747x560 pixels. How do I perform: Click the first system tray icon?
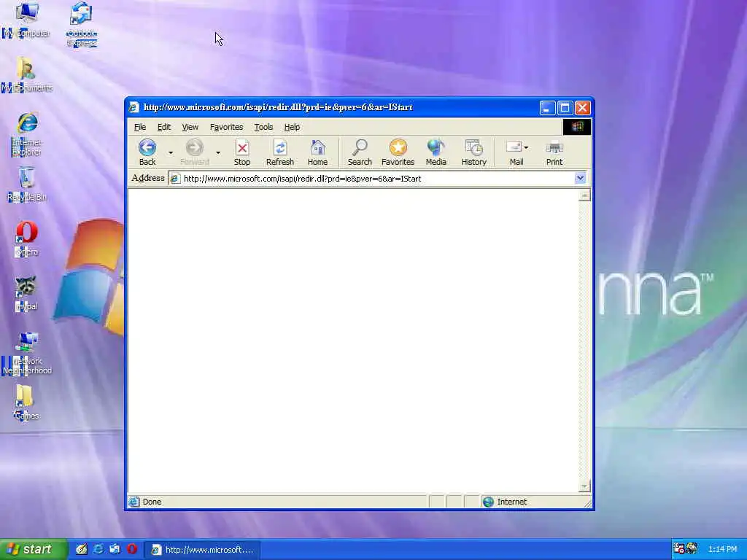pyautogui.click(x=679, y=548)
